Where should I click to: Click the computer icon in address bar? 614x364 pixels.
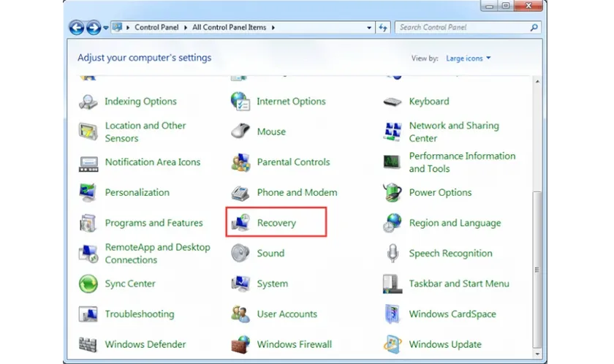point(117,27)
